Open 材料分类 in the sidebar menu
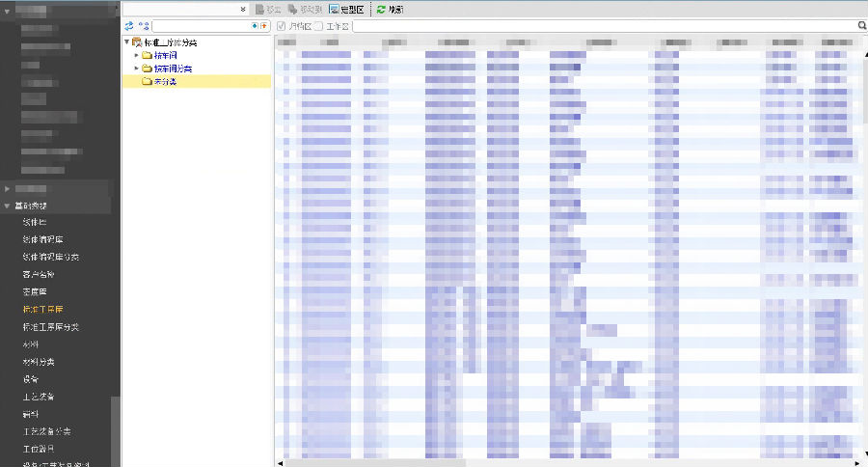868x467 pixels. pyautogui.click(x=39, y=362)
